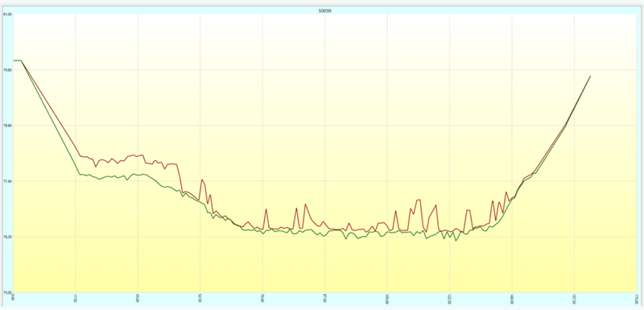Image resolution: width=644 pixels, height=310 pixels.
Task: Click the 79.80 y-axis tick label
Action: (x=8, y=70)
